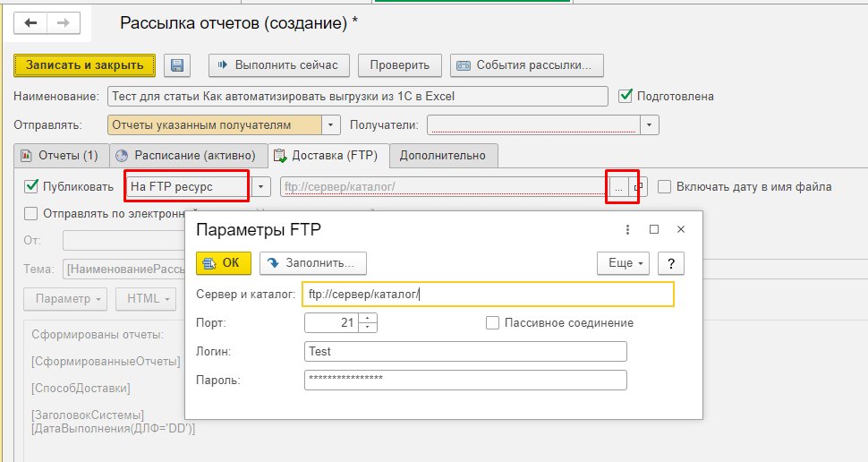Screen dimensions: 868x462
Task: Click the Логин field containing Test
Action: [x=465, y=352]
